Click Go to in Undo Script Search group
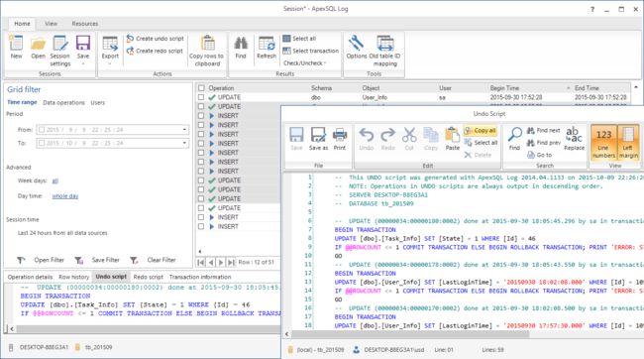Screen dimensions: 644x359 coord(539,155)
